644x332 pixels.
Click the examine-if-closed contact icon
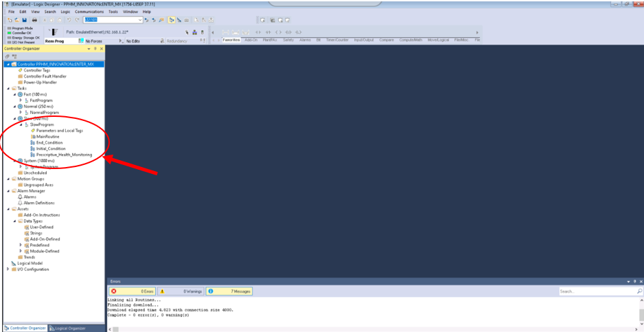click(x=258, y=32)
